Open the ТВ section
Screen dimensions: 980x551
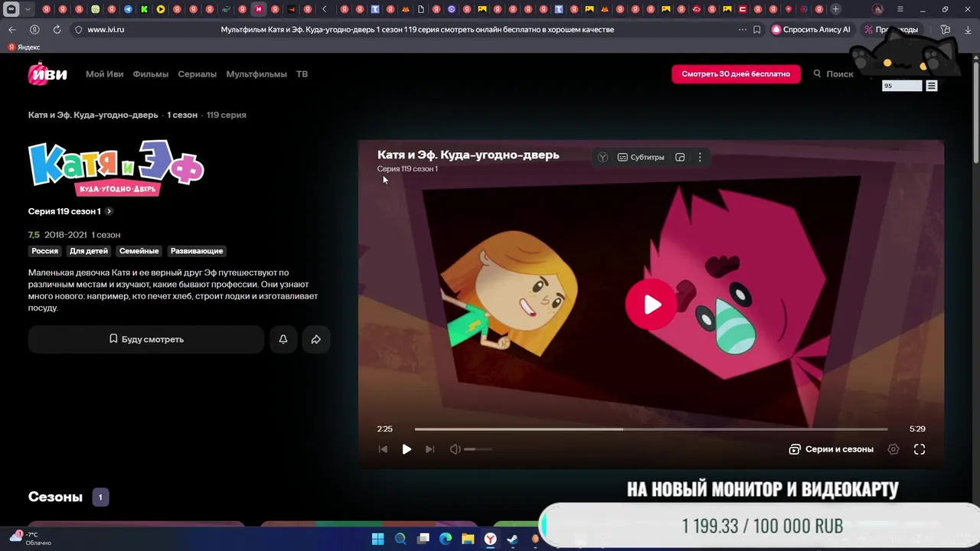(302, 74)
